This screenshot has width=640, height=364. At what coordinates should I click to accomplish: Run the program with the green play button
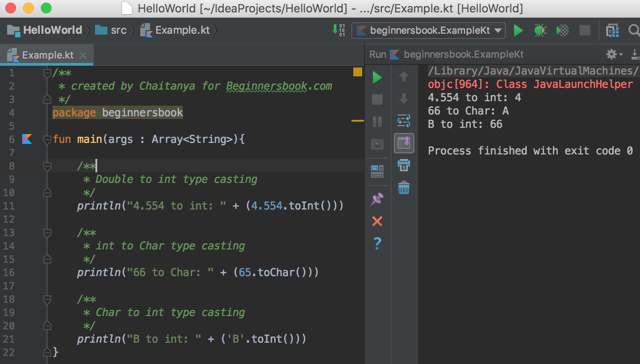(x=518, y=30)
